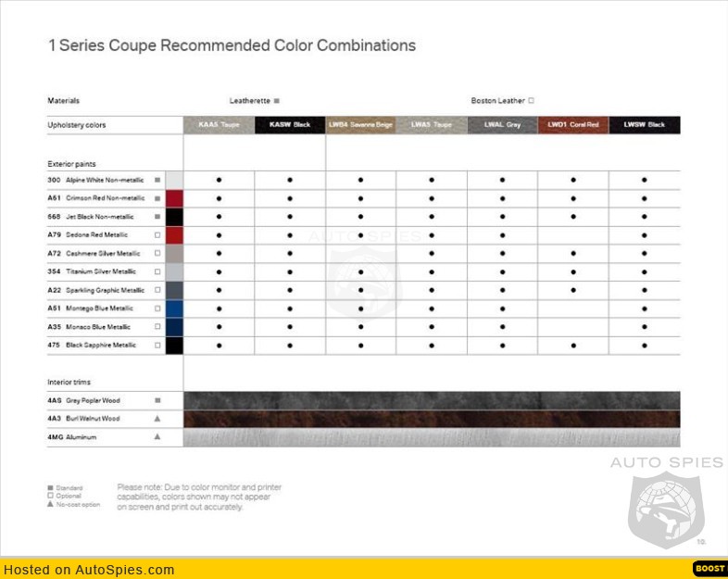Click the No-cost option triangle in the legend

50,505
